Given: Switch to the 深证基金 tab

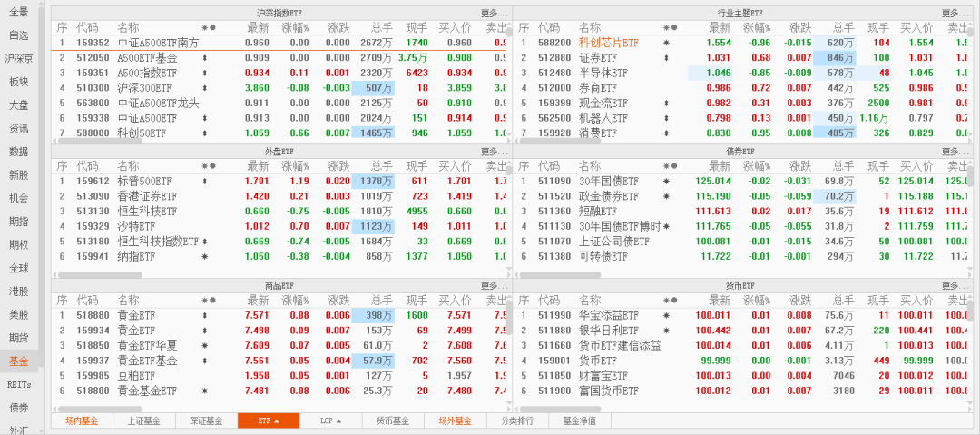Looking at the screenshot, I should [x=206, y=420].
